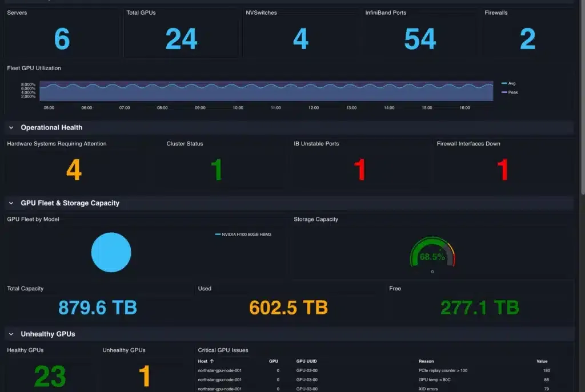The width and height of the screenshot is (585, 392).
Task: Open the GPU Fleet by Model panel title
Action: point(33,219)
